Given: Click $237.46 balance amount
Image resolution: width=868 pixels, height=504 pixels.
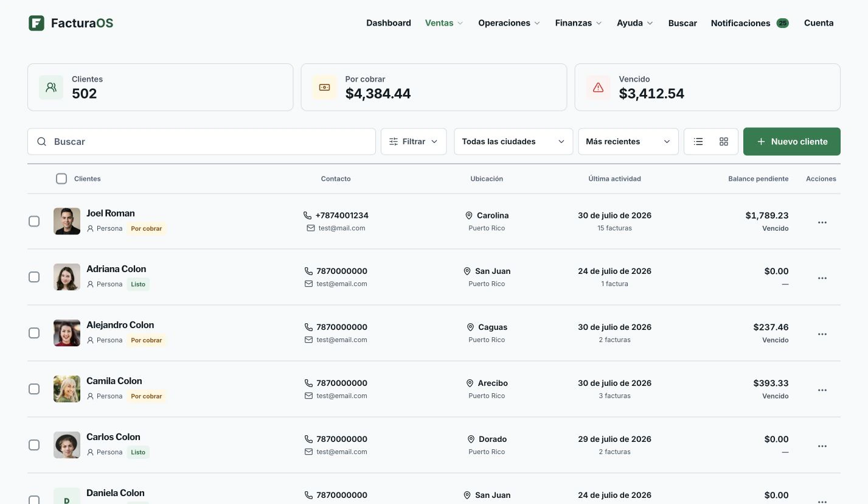Looking at the screenshot, I should click(771, 327).
